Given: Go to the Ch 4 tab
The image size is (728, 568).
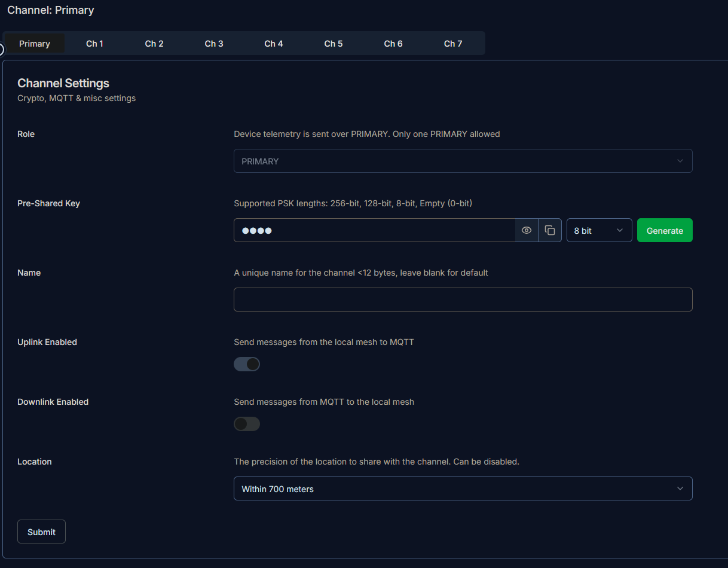Looking at the screenshot, I should [x=274, y=44].
